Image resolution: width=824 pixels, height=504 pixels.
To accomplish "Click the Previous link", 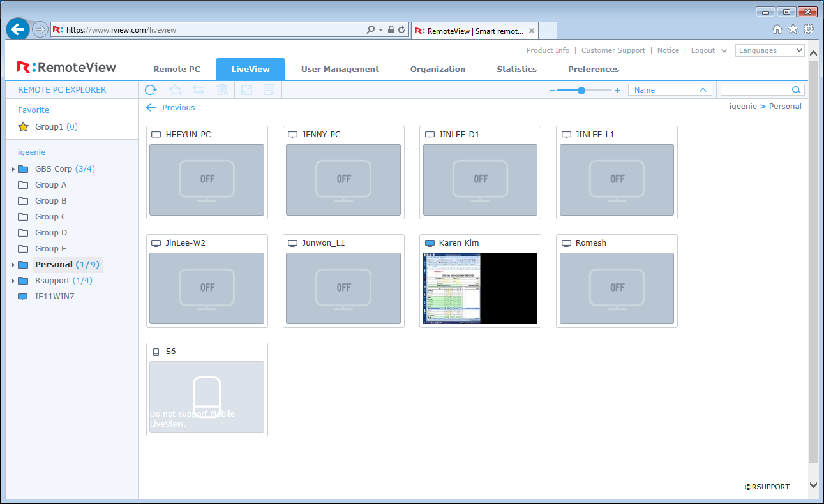I will click(170, 108).
